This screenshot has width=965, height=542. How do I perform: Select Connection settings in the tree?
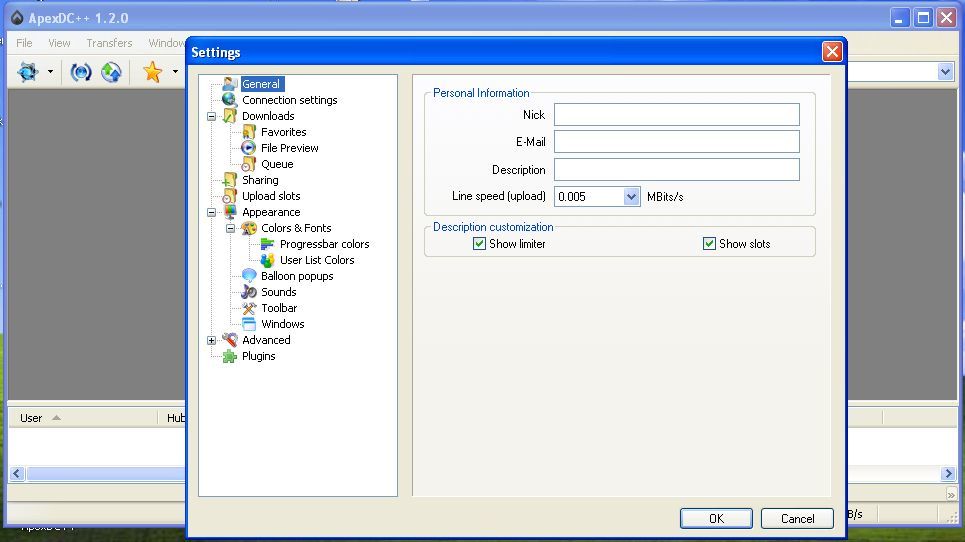point(290,100)
